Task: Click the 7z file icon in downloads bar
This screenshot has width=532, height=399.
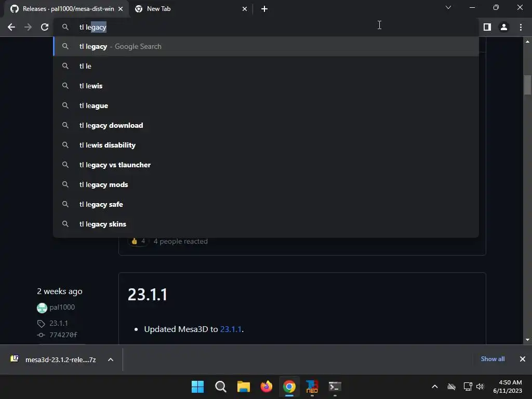Action: pyautogui.click(x=14, y=358)
